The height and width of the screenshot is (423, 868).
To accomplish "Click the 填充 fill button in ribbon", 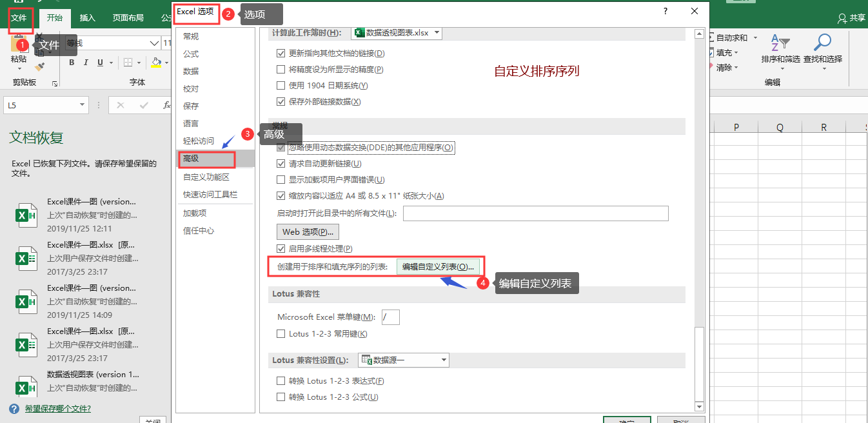I will [724, 53].
